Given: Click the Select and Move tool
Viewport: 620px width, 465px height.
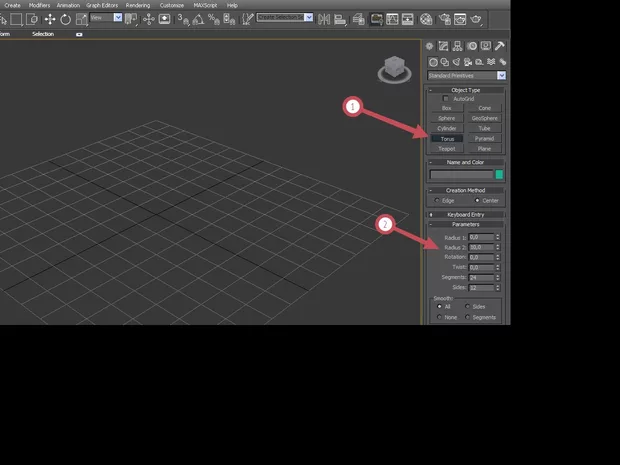Looking at the screenshot, I should click(x=50, y=19).
